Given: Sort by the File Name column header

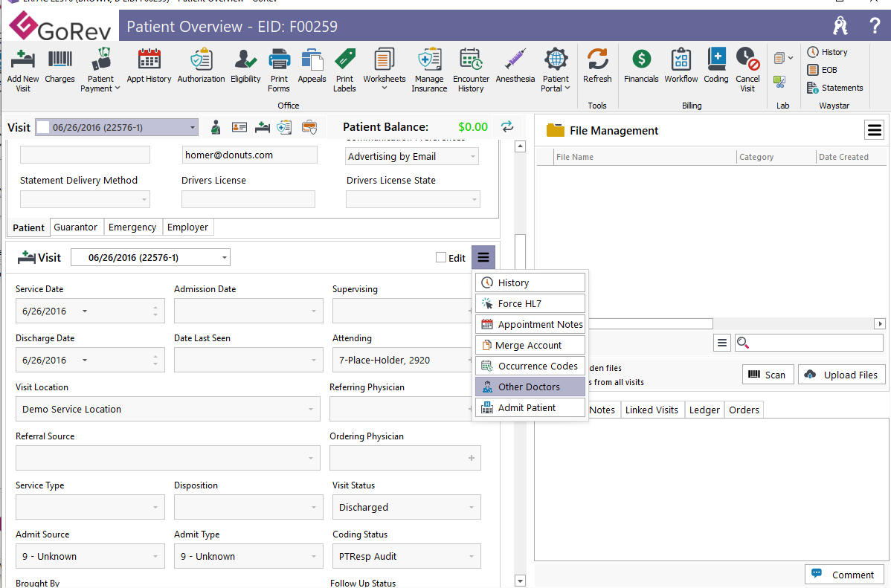Looking at the screenshot, I should 644,157.
